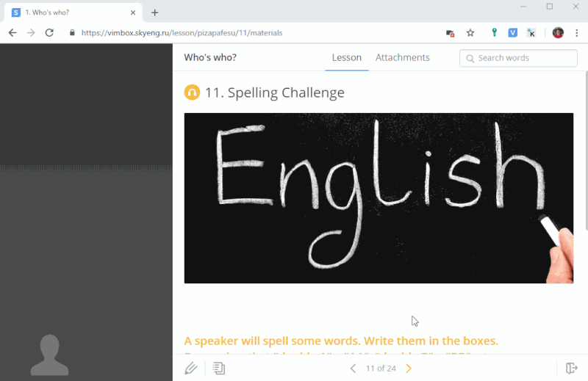Click the exit lesson icon
588x381 pixels.
tap(572, 369)
